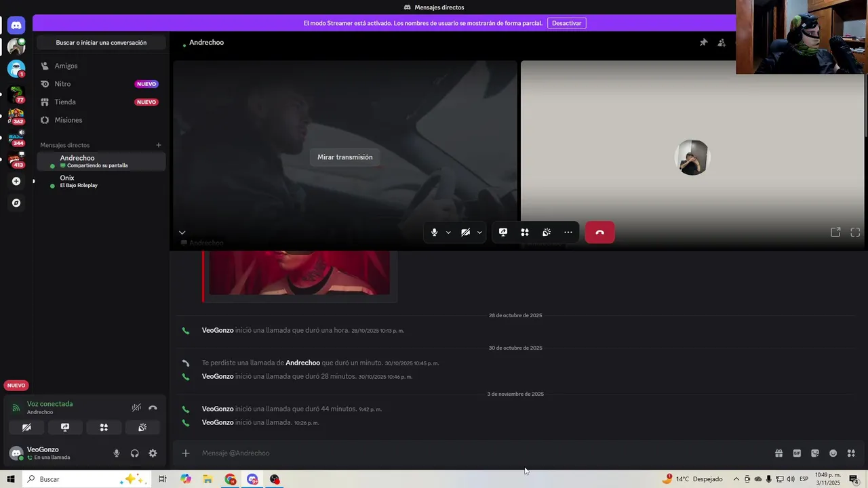Create new DM with plus icon
The width and height of the screenshot is (868, 488).
click(159, 145)
